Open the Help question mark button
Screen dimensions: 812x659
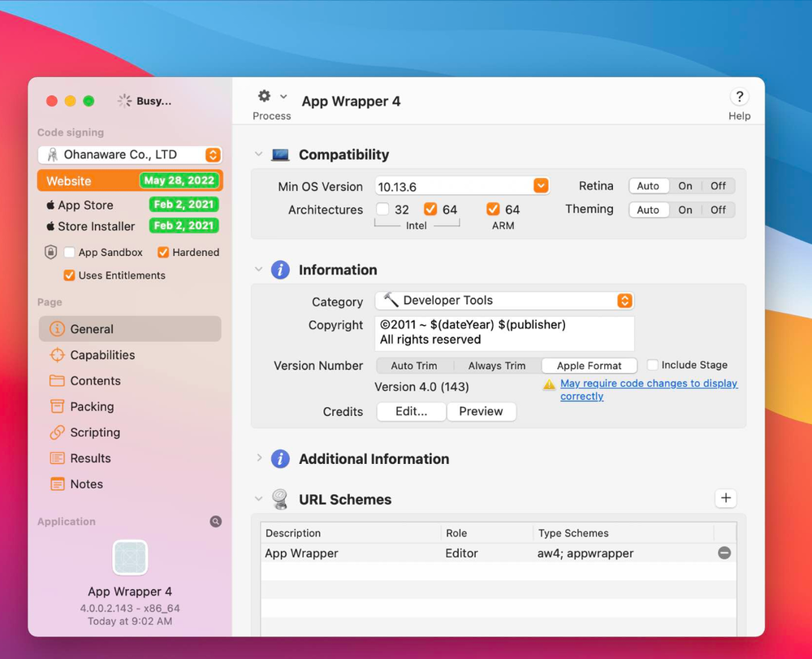pos(739,97)
